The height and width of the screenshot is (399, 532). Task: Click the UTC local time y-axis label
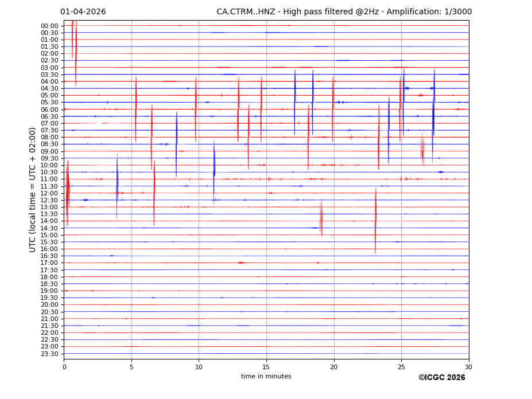(33, 190)
